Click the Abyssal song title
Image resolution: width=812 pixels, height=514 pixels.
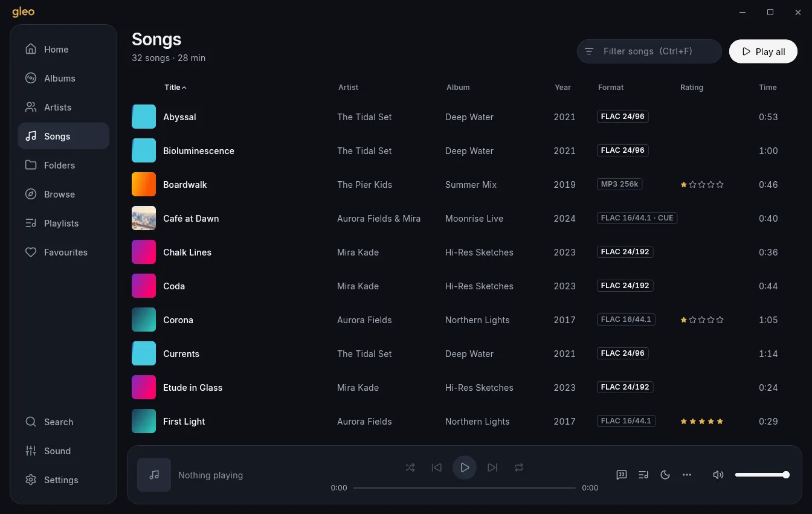coord(179,117)
